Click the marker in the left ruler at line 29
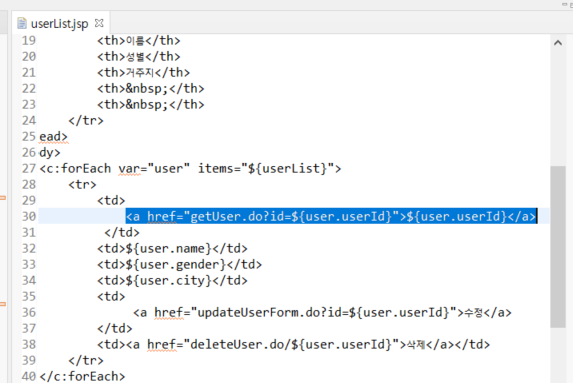573x383 pixels. pos(3,198)
